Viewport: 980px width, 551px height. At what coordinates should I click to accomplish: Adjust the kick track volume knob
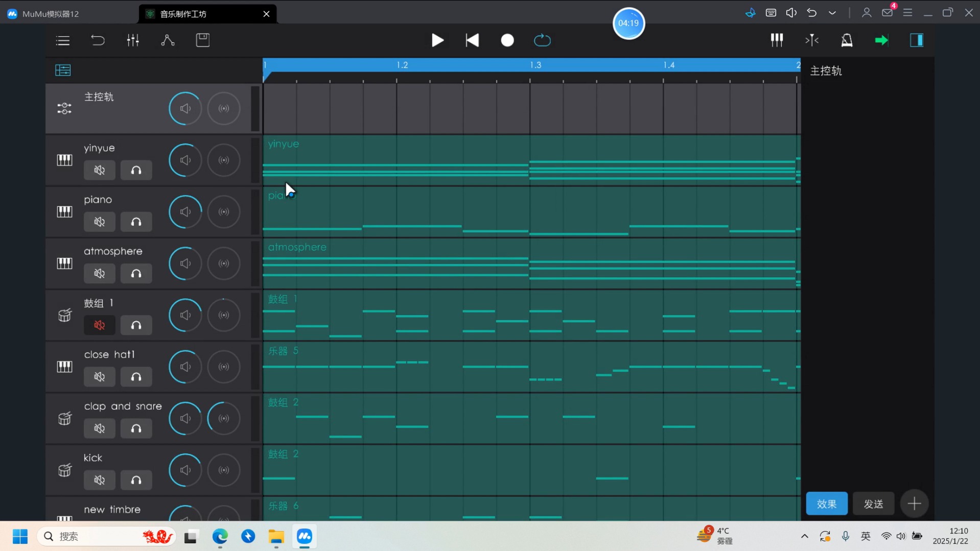pyautogui.click(x=185, y=470)
